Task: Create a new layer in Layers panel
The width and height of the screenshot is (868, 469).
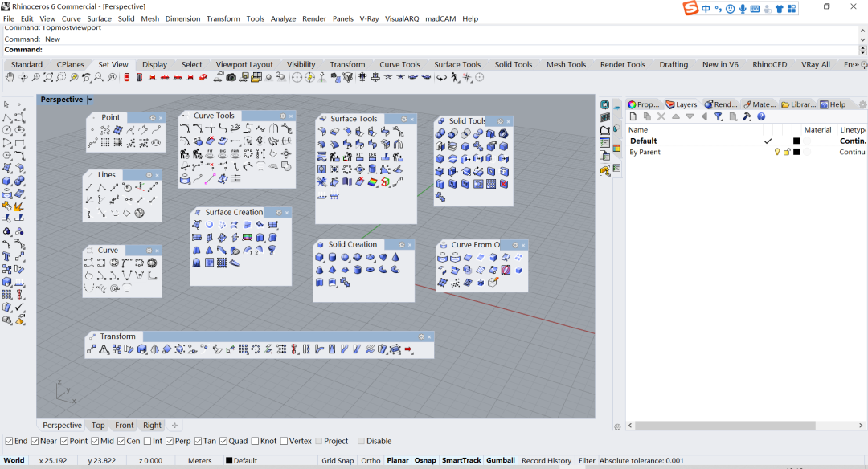Action: [633, 116]
